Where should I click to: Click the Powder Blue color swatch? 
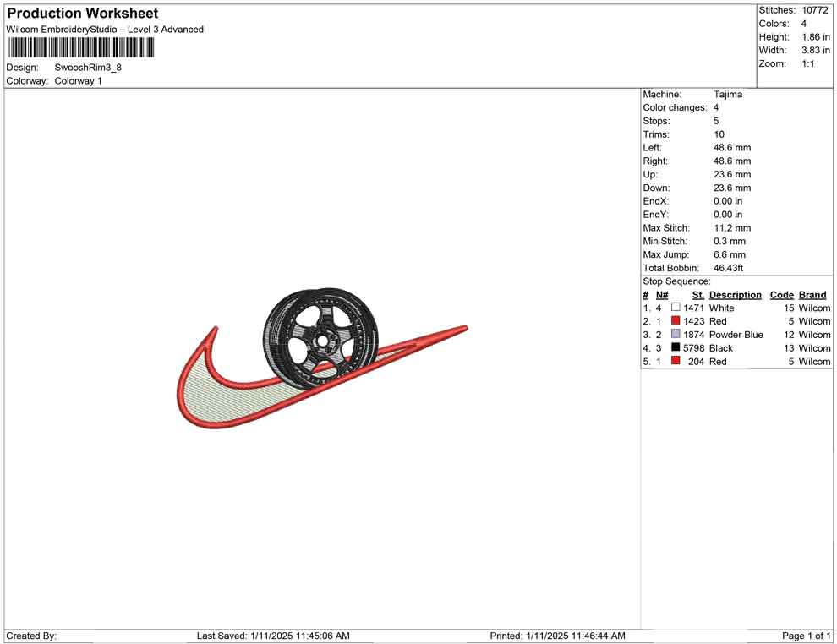click(x=676, y=334)
